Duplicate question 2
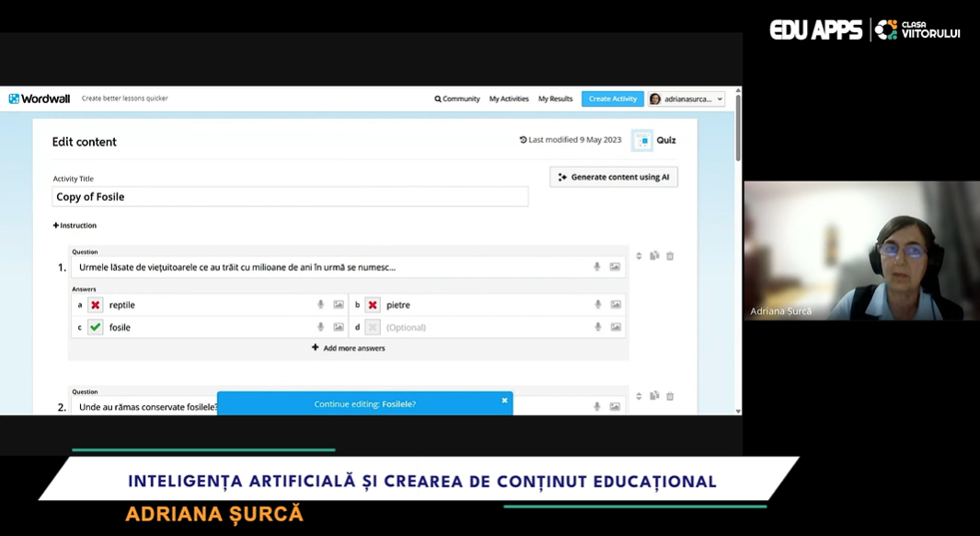 click(654, 396)
